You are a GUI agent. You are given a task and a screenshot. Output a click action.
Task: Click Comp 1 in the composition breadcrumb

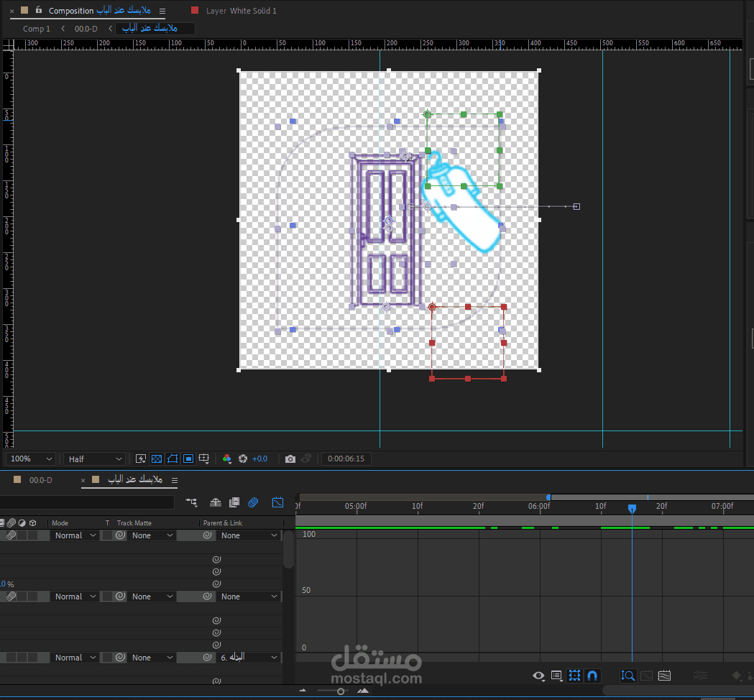point(37,29)
